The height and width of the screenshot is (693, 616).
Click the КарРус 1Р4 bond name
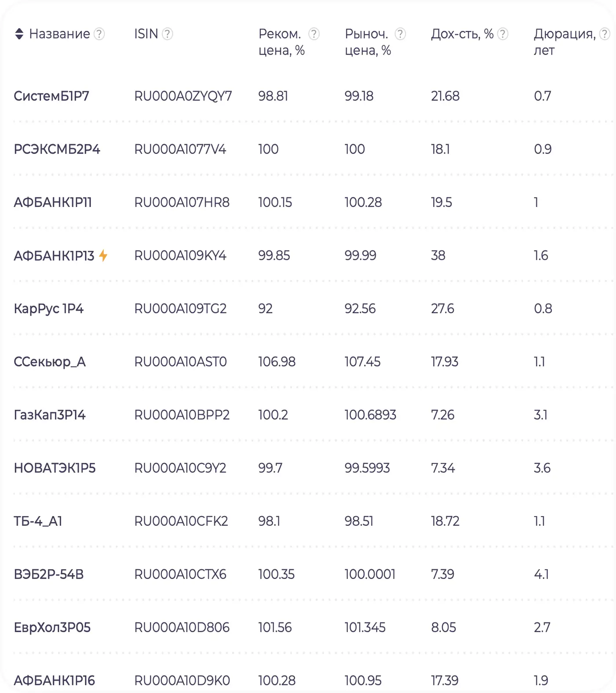[48, 309]
